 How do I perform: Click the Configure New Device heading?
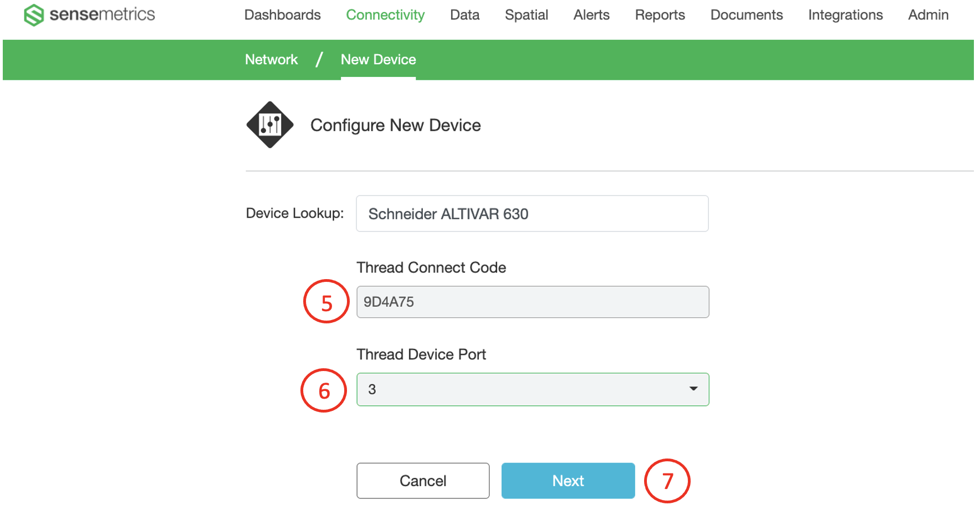[395, 125]
